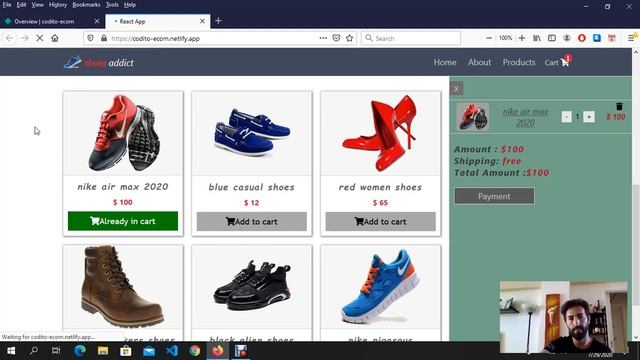Open the History menu
Screen dimensions: 640x360
(x=58, y=5)
